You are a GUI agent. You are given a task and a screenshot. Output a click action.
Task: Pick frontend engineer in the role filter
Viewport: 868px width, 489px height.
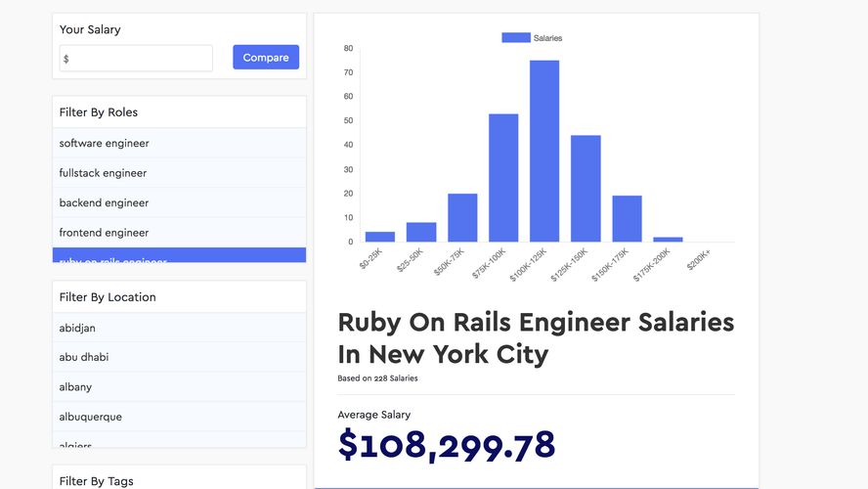point(179,233)
